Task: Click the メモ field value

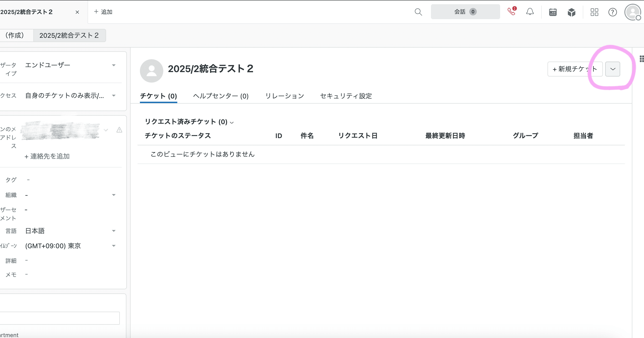Action: pos(26,274)
